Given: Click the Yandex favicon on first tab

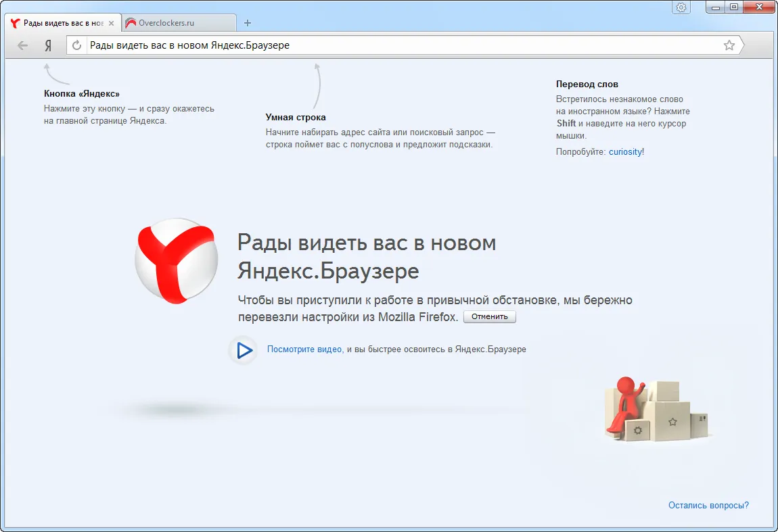Looking at the screenshot, I should (x=15, y=23).
